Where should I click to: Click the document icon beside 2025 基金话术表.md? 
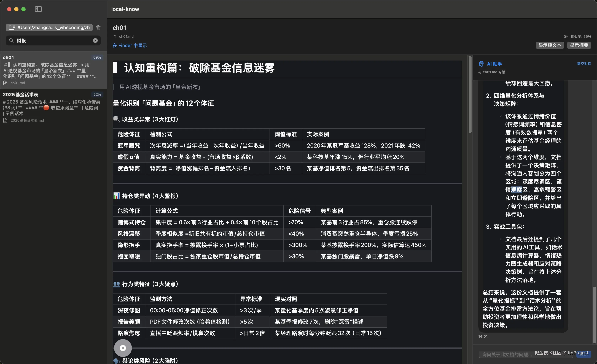click(x=6, y=120)
